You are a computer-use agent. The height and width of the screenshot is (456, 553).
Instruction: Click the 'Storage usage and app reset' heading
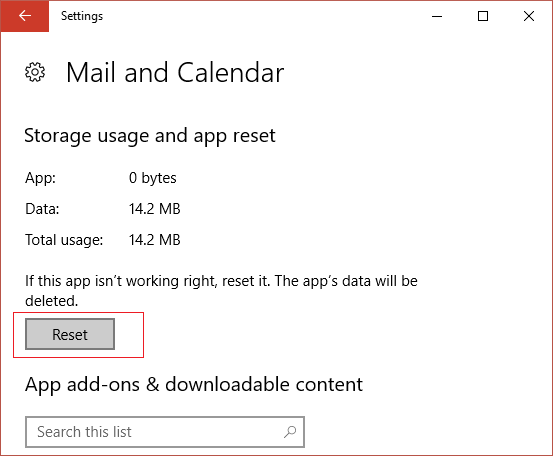tap(150, 136)
